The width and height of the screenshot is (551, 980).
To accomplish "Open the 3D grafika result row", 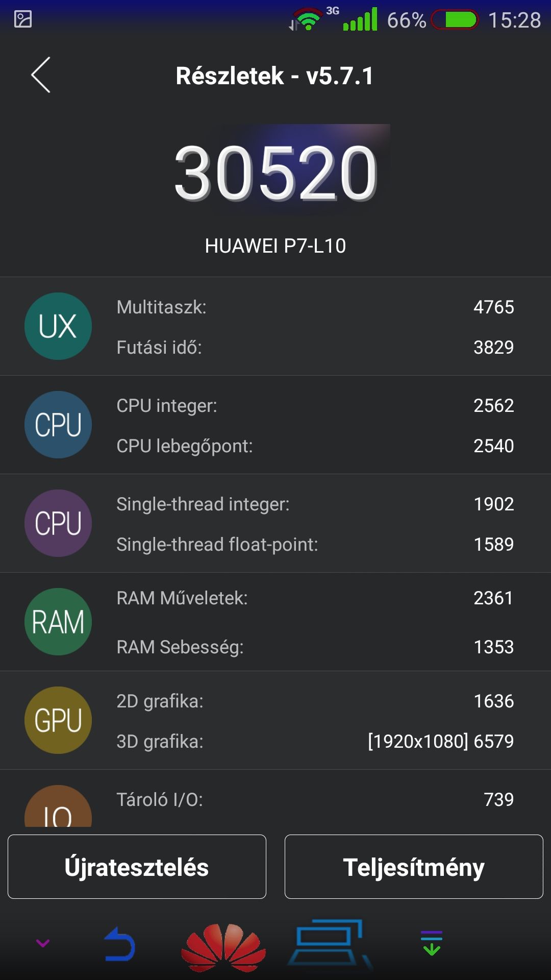I will (275, 741).
